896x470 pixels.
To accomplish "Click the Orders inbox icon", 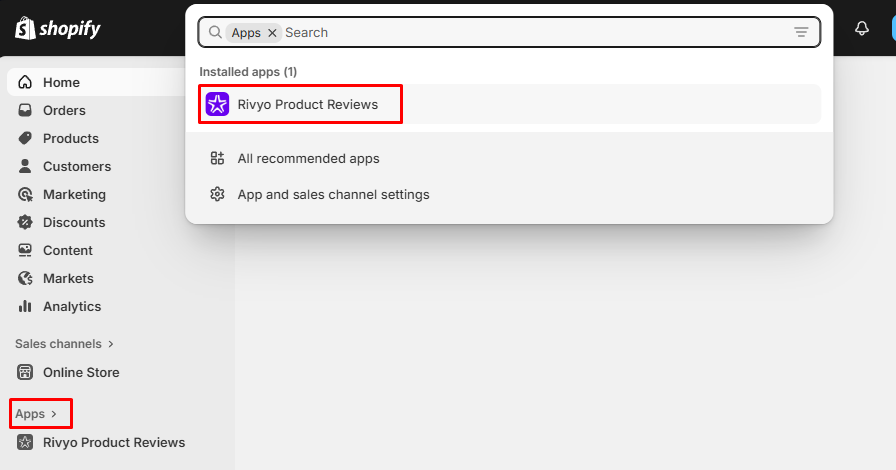I will click(25, 110).
